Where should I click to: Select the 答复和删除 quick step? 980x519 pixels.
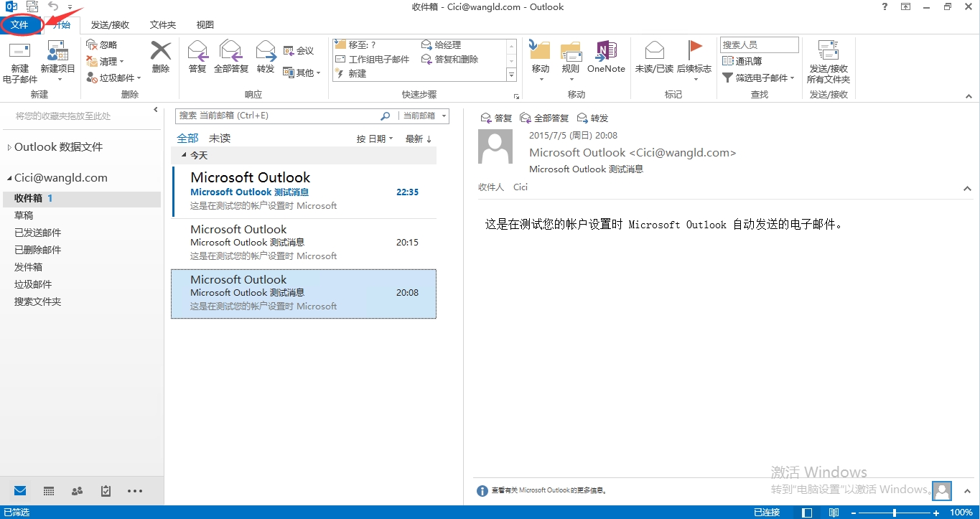click(450, 59)
